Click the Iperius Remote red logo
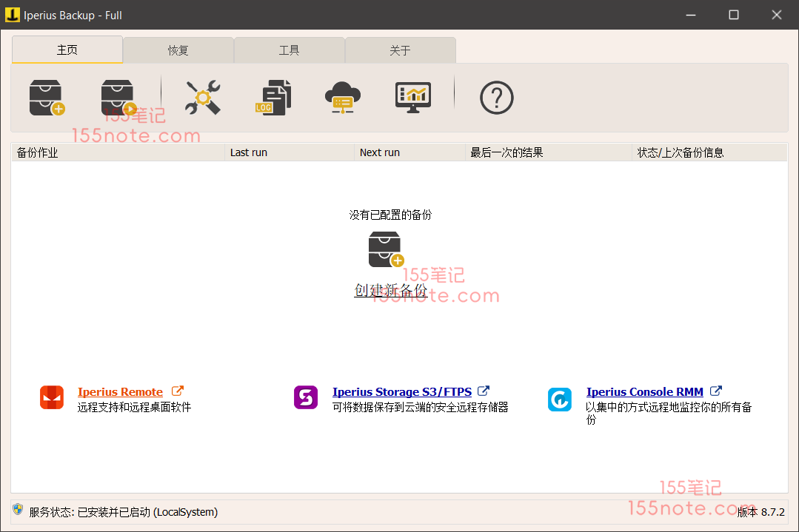This screenshot has height=532, width=799. coord(52,398)
